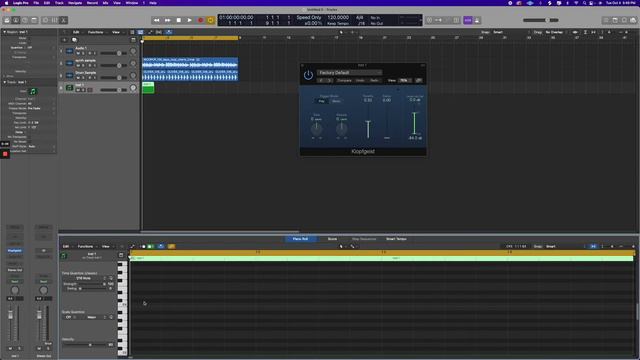
Task: Open Smart Controls button in control bar
Action: pyautogui.click(x=45, y=20)
